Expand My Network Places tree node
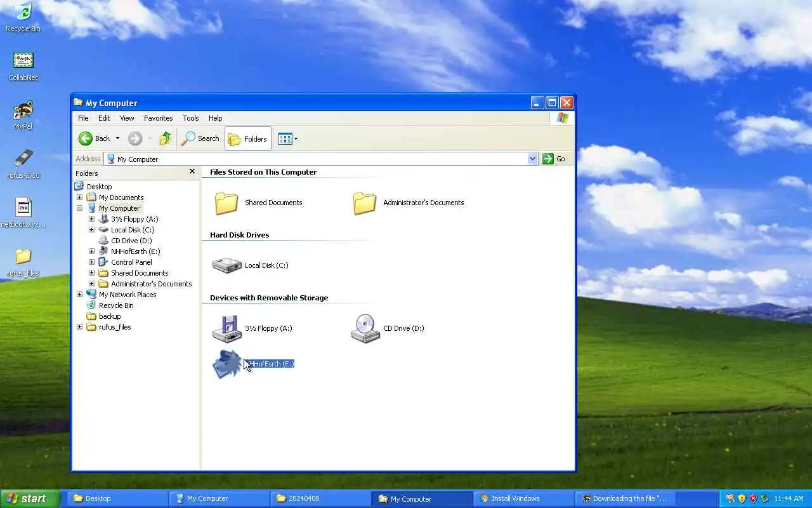 [x=79, y=295]
